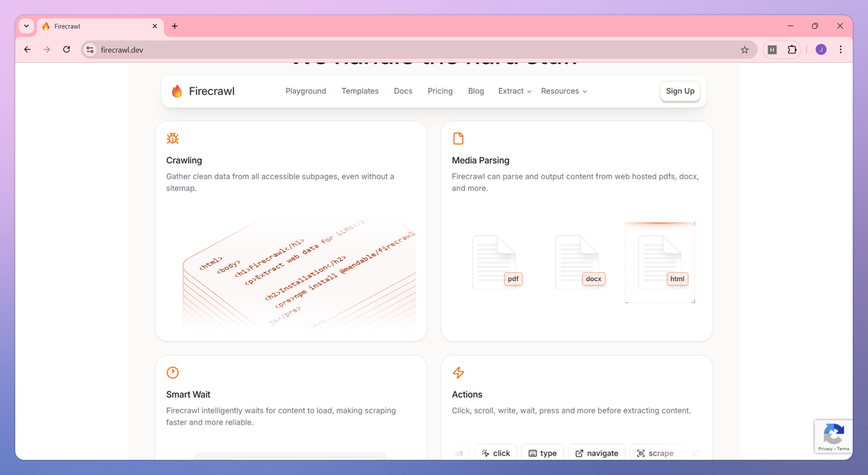Expand the Resources menu
This screenshot has width=868, height=475.
tap(563, 91)
